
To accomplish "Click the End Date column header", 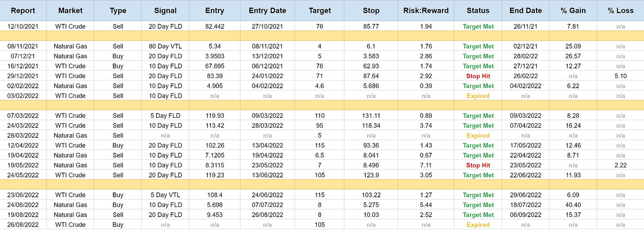I will pos(525,11).
